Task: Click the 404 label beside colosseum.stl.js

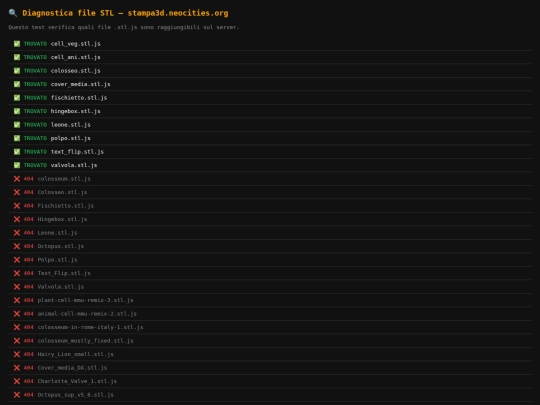Action: (29, 179)
